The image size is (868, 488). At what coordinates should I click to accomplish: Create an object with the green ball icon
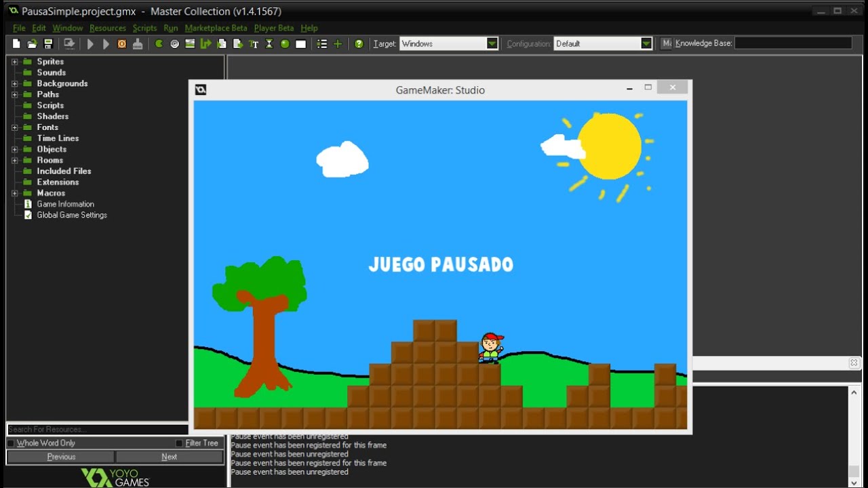coord(285,44)
